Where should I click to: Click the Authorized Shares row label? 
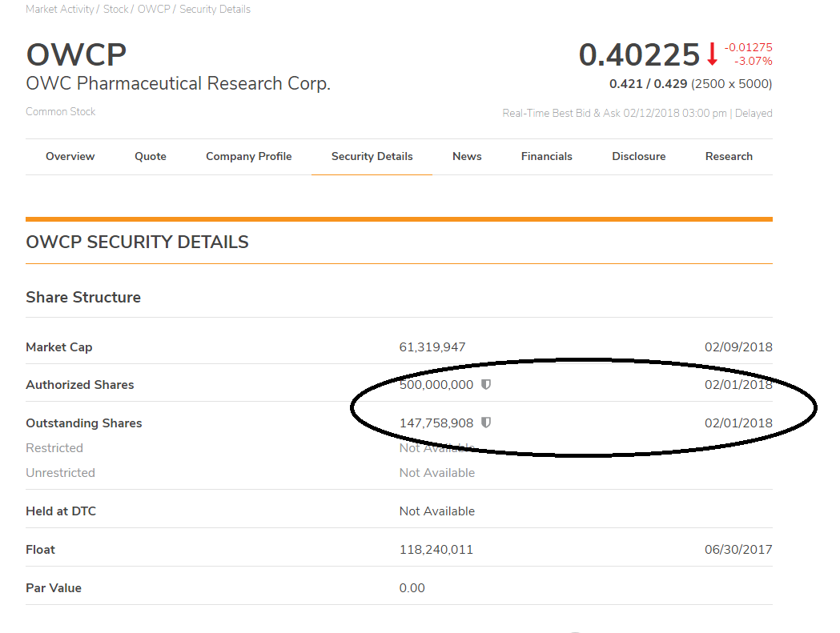(80, 384)
